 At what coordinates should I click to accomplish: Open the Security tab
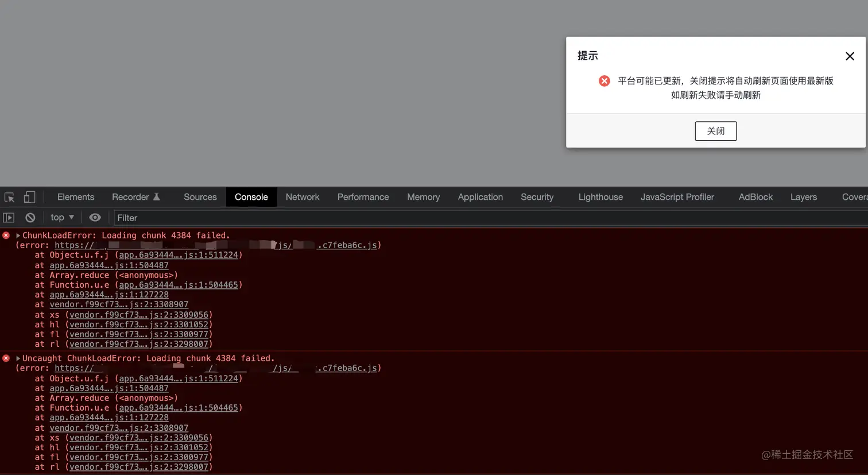pos(537,197)
